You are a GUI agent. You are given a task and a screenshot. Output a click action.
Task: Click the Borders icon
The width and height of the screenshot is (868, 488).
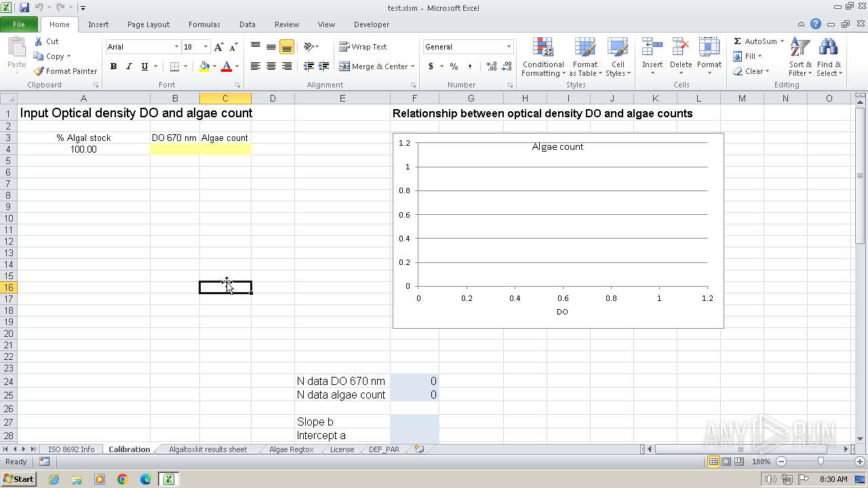(x=175, y=66)
